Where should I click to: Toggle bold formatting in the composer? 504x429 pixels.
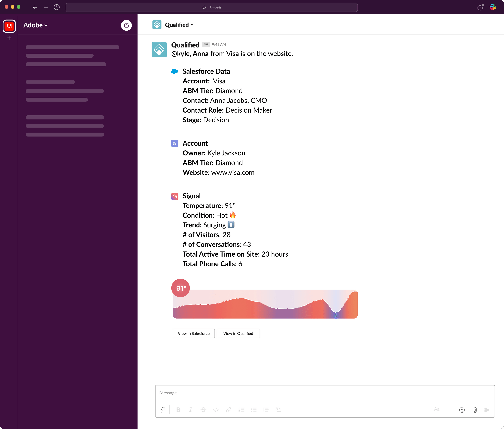[x=178, y=410]
